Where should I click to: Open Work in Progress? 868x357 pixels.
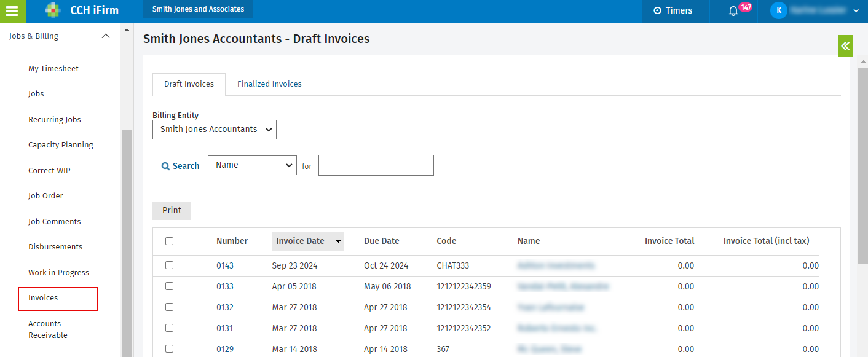click(58, 273)
